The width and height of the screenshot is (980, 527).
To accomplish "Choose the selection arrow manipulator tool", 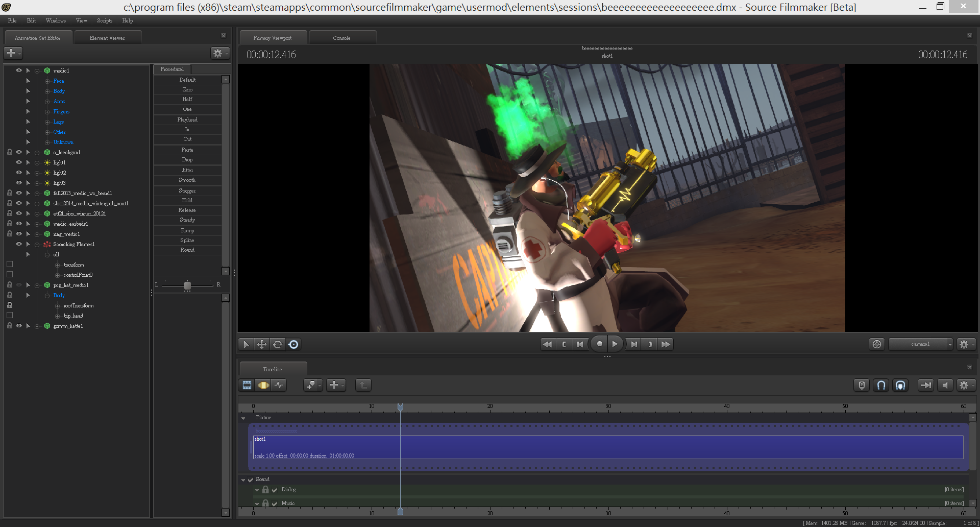I will pos(246,344).
